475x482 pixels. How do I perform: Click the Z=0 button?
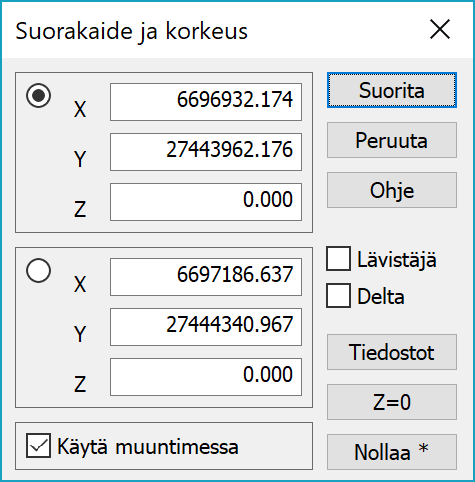click(392, 402)
